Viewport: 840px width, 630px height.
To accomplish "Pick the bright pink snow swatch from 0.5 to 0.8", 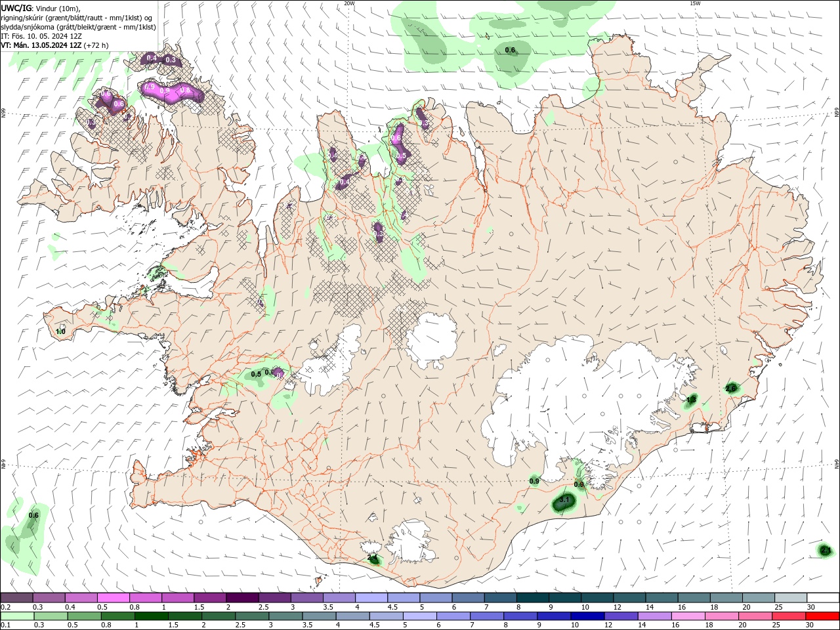I will click(114, 597).
